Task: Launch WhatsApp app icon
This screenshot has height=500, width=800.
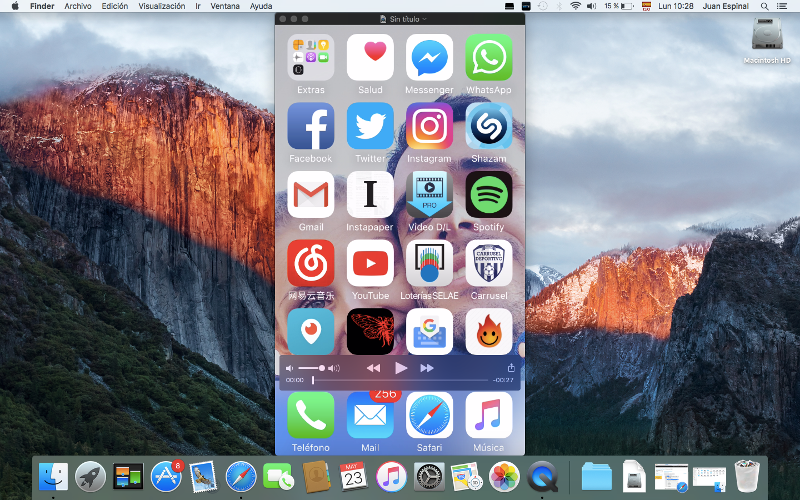Action: point(489,57)
